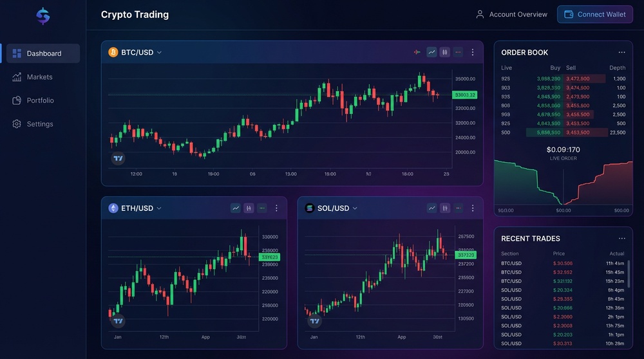This screenshot has width=644, height=359.
Task: Click the $0.09:170 live order price
Action: coord(563,150)
